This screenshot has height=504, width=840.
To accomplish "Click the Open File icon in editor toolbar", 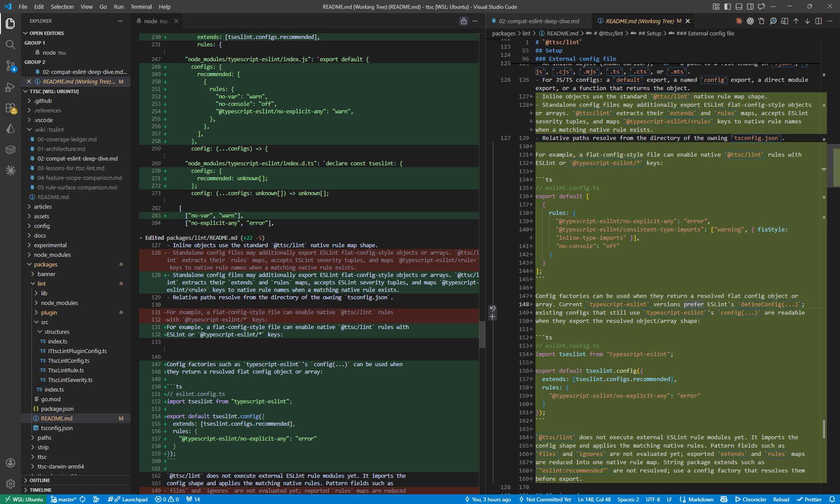I will coord(762,21).
